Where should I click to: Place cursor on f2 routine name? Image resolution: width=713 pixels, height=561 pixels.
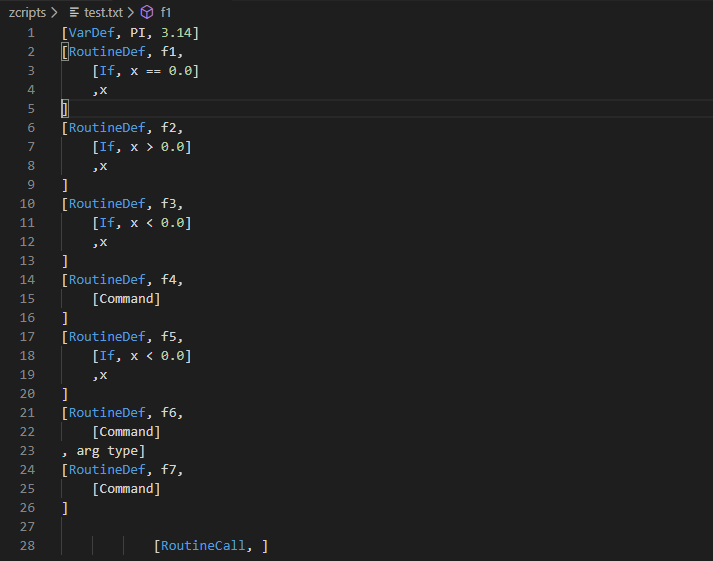pos(168,128)
